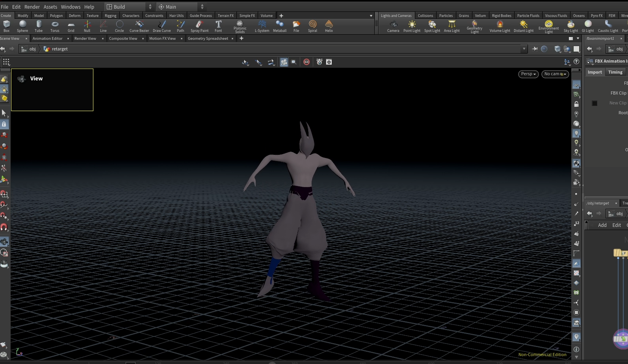Toggle the viewport lock icon

576,104
